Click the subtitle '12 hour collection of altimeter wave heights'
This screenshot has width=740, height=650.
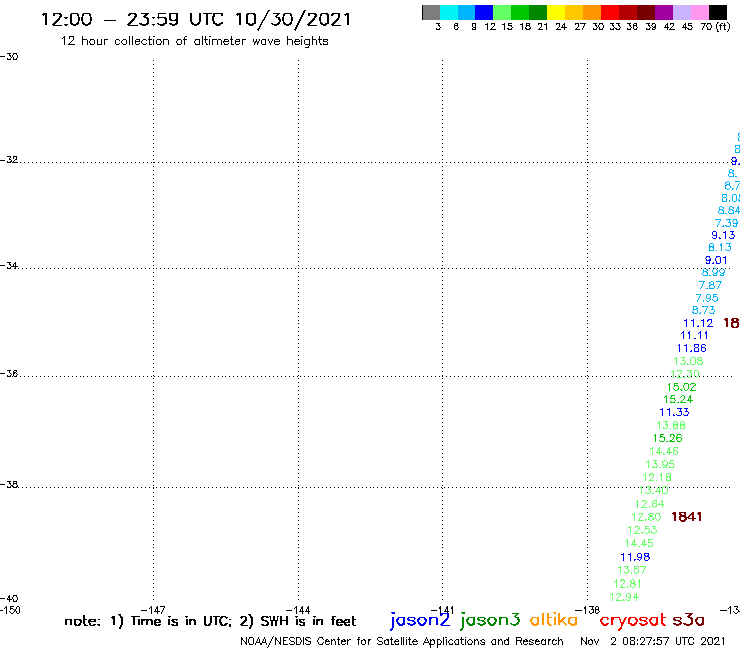(194, 41)
